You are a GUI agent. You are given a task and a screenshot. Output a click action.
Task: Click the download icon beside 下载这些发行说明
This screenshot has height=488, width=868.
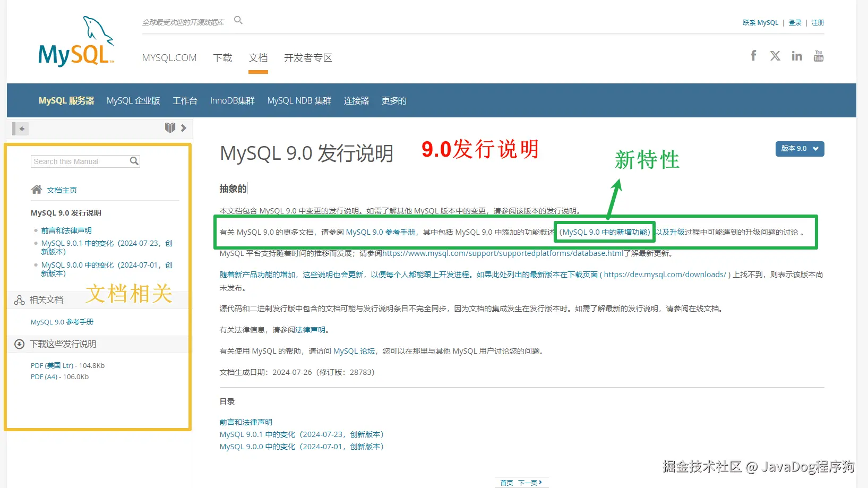(x=20, y=344)
